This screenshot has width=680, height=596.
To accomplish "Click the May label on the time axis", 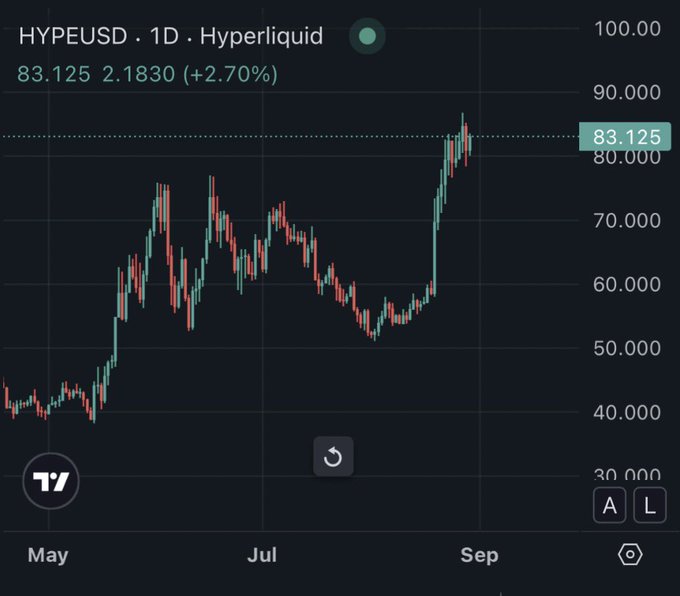I will [x=48, y=555].
